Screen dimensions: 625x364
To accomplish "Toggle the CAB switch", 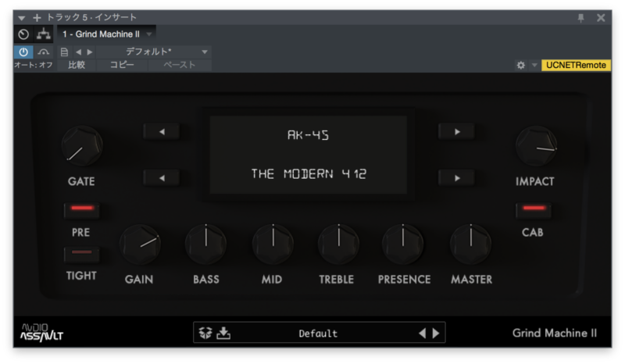I will point(534,210).
